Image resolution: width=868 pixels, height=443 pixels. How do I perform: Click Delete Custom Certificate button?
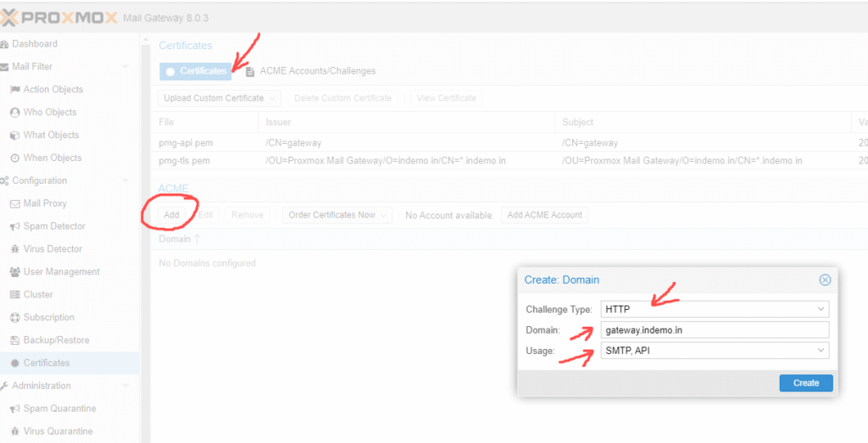[342, 98]
